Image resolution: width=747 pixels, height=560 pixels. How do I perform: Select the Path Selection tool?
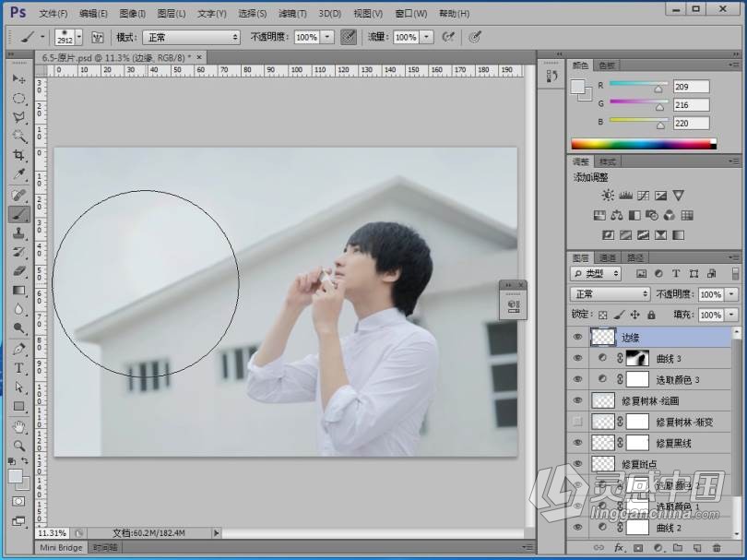[x=19, y=387]
